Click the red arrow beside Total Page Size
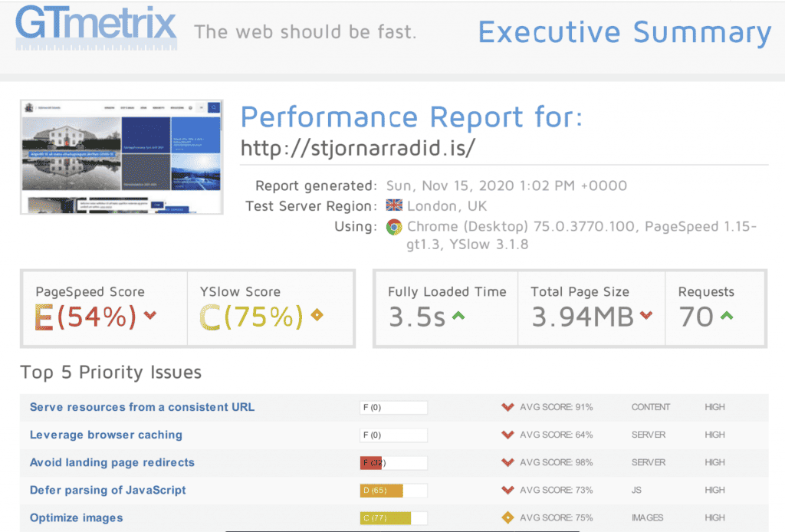Screen dimensions: 785x532 [x=646, y=316]
